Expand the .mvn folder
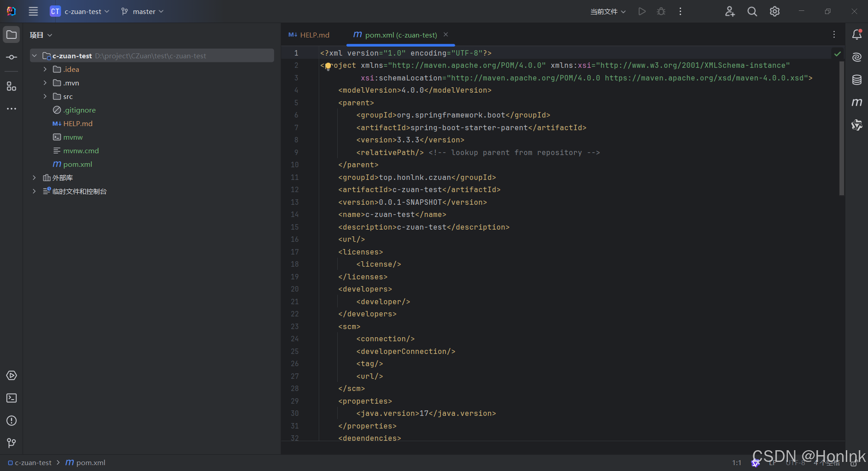 pos(45,83)
